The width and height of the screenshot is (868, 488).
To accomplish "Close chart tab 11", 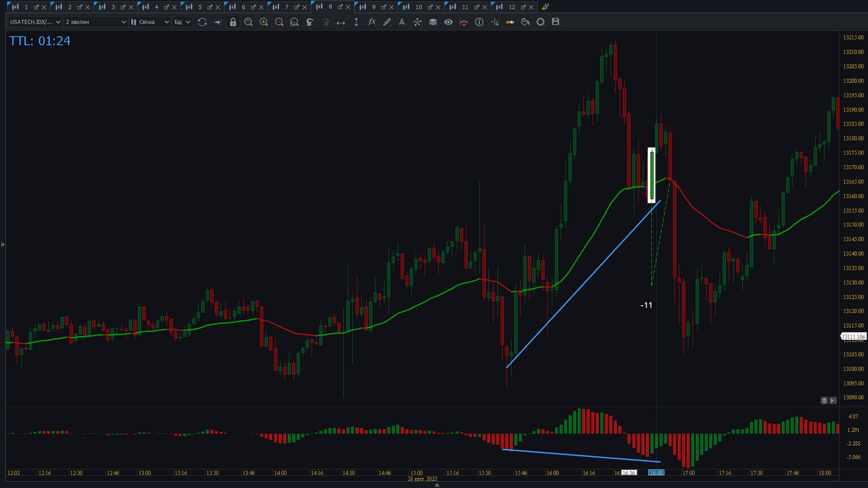I will (484, 7).
